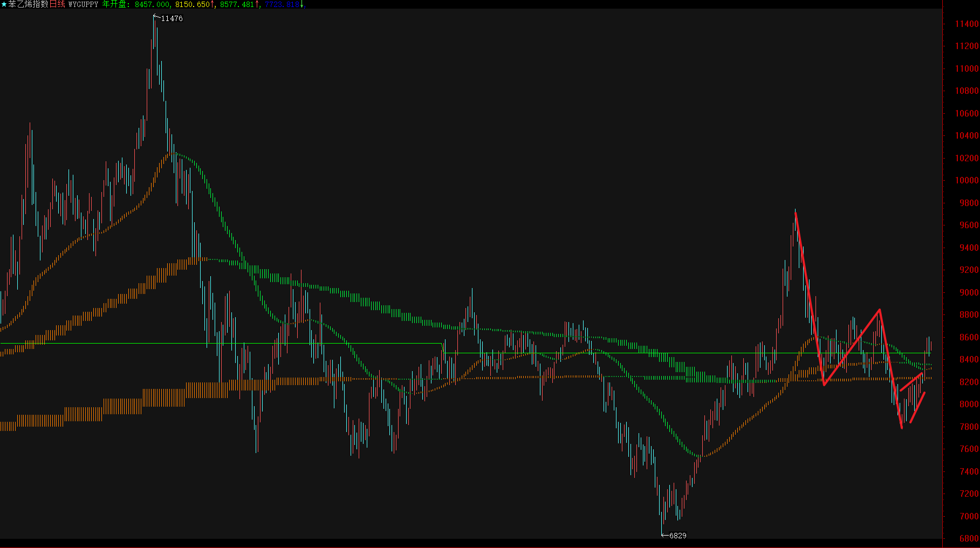Select the 日线 period label
Image resolution: width=980 pixels, height=548 pixels.
point(57,4)
